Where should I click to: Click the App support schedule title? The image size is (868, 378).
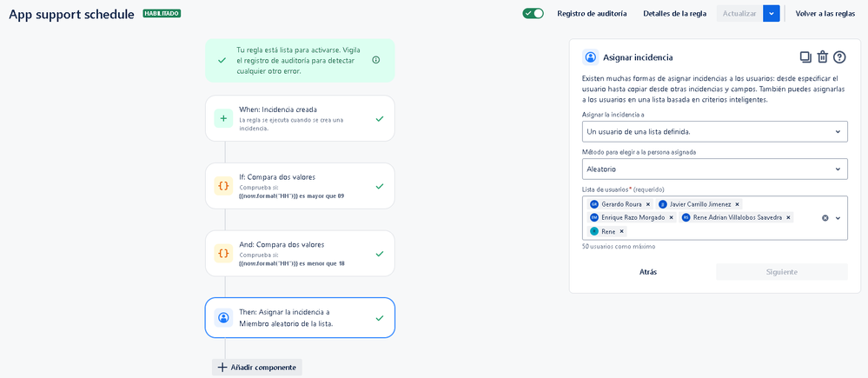click(x=71, y=15)
